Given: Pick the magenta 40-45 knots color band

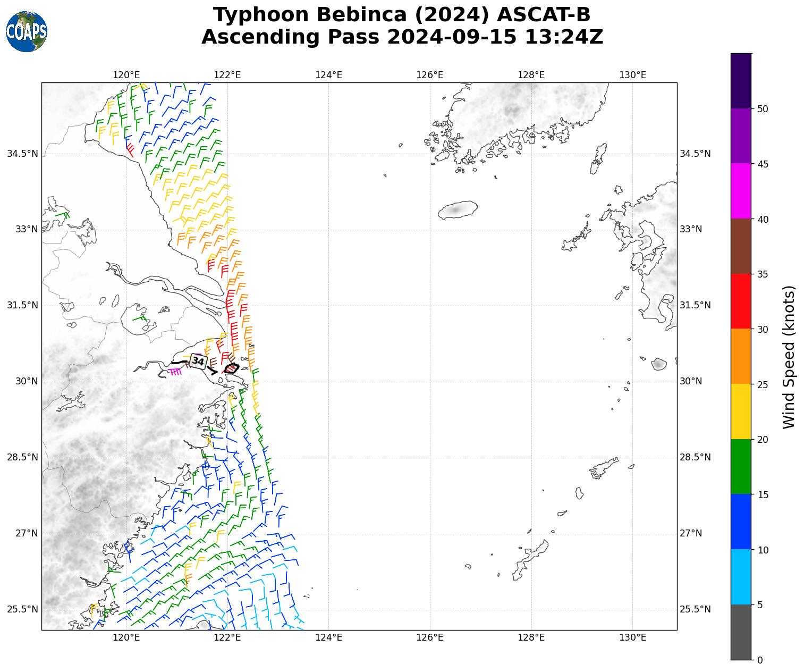Looking at the screenshot, I should pos(741,191).
